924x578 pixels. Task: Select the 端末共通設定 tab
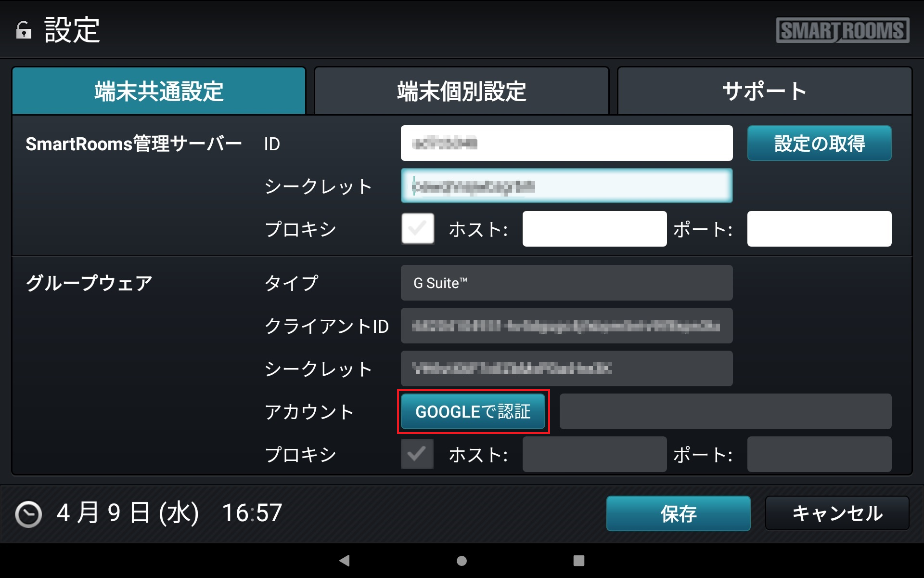pyautogui.click(x=159, y=91)
